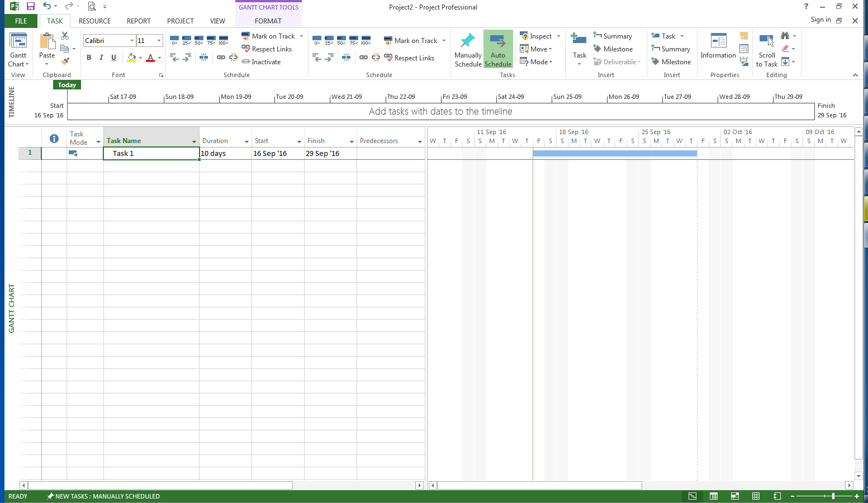
Task: Switch to the RESOURCE ribbon tab
Action: 94,21
